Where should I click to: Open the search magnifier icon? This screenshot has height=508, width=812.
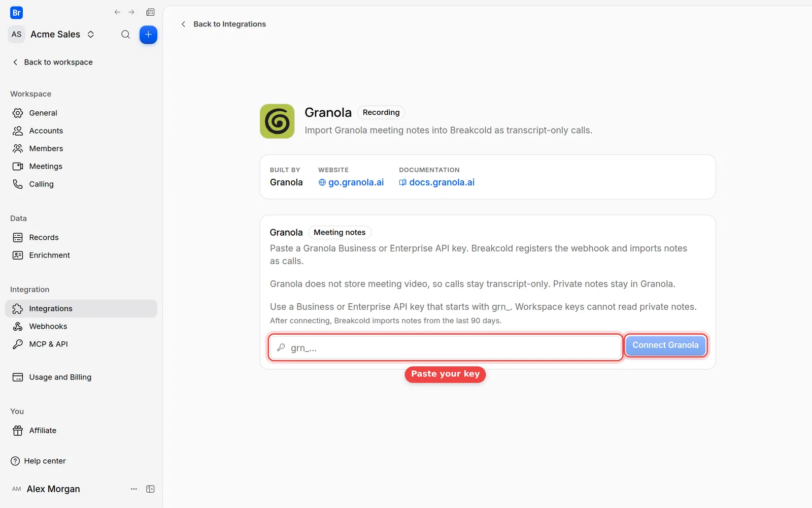125,35
